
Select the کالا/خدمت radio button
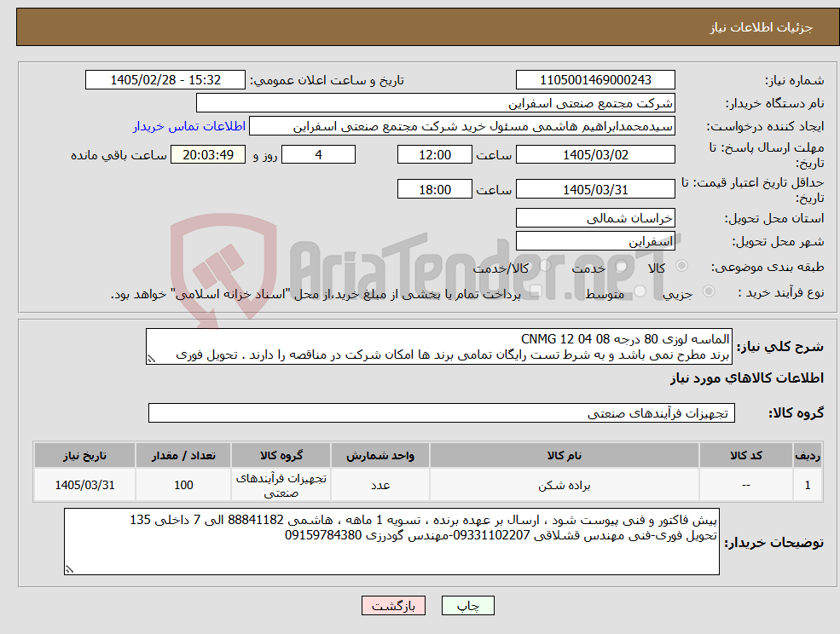(x=545, y=266)
